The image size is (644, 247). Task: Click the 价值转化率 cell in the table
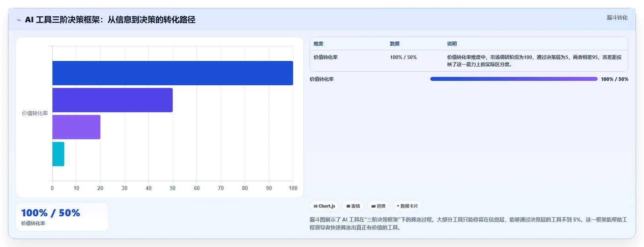(x=325, y=57)
